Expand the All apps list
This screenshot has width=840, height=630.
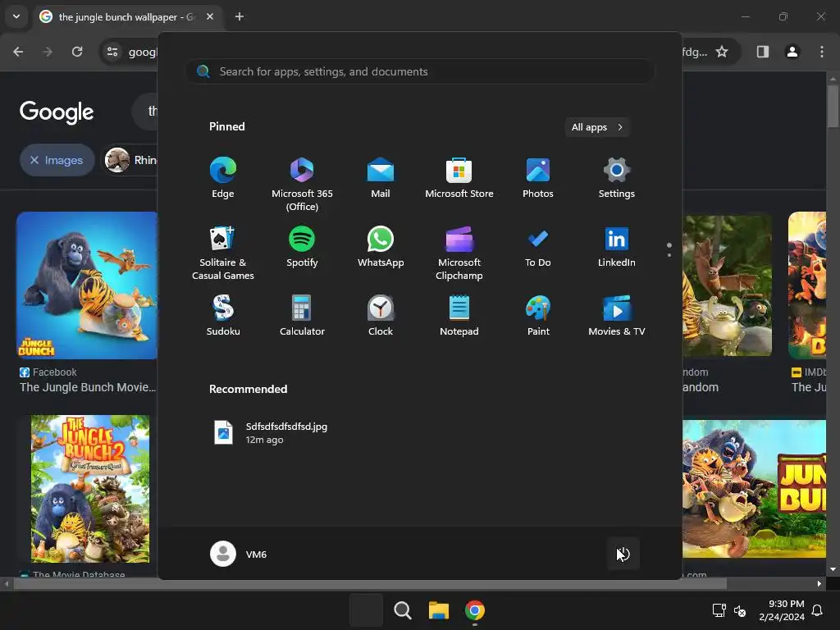[x=597, y=127]
